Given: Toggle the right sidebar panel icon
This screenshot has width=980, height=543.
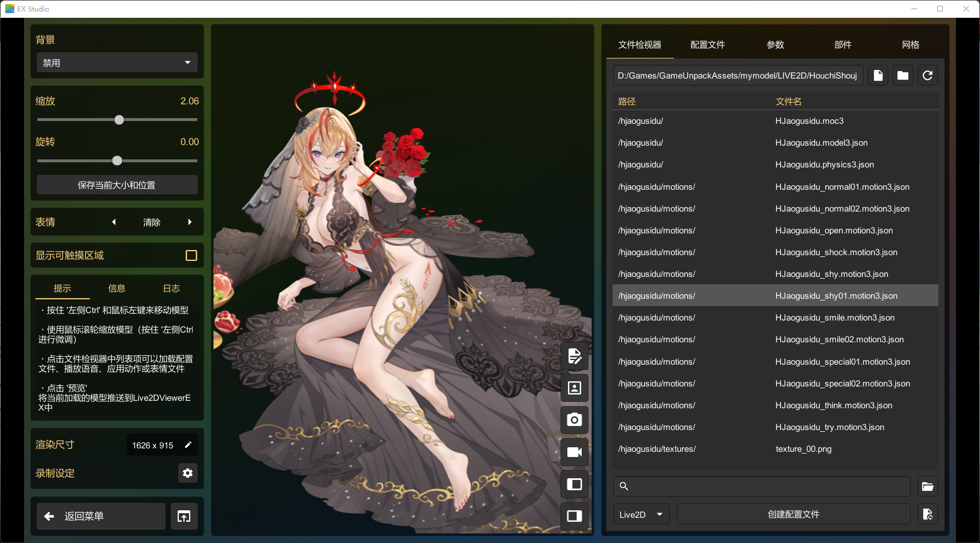Looking at the screenshot, I should (574, 516).
